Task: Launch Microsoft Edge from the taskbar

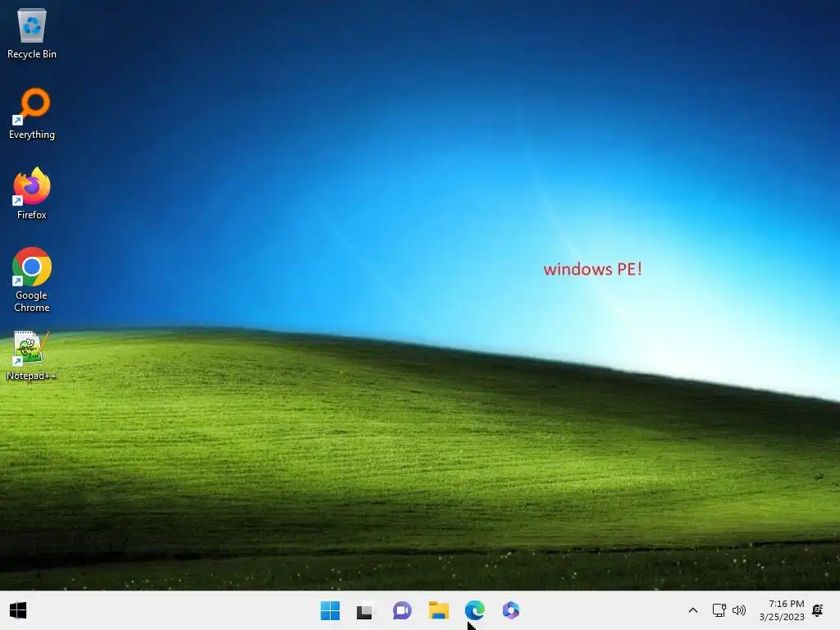Action: [475, 610]
